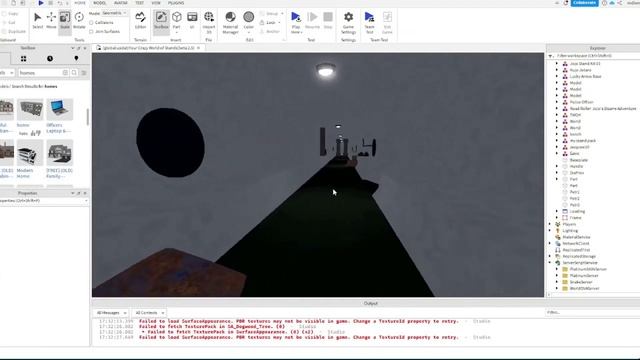Expand the ReplicatedStorage node
The width and height of the screenshot is (640, 360).
point(550,256)
